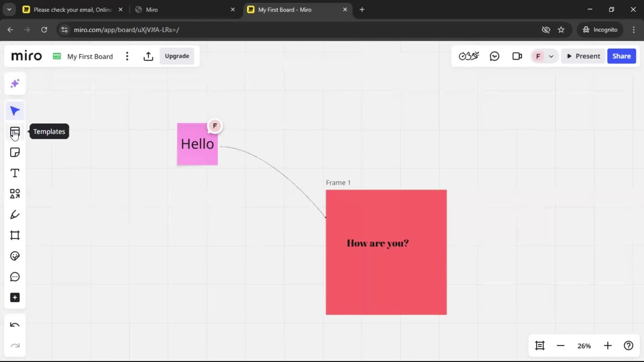The width and height of the screenshot is (644, 362).
Task: Select the Comment tool
Action: (15, 277)
